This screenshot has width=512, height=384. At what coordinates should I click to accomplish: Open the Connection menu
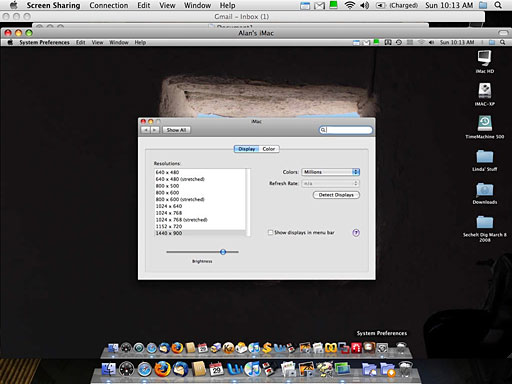(109, 5)
